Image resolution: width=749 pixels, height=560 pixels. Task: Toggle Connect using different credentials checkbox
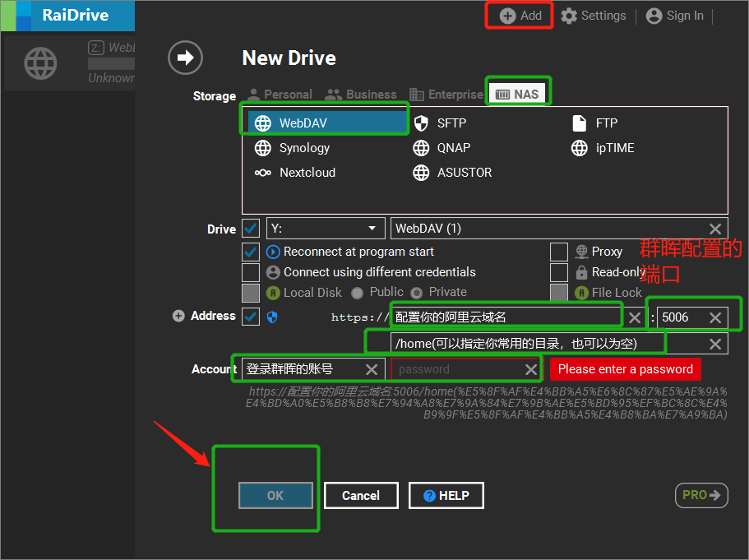[251, 272]
